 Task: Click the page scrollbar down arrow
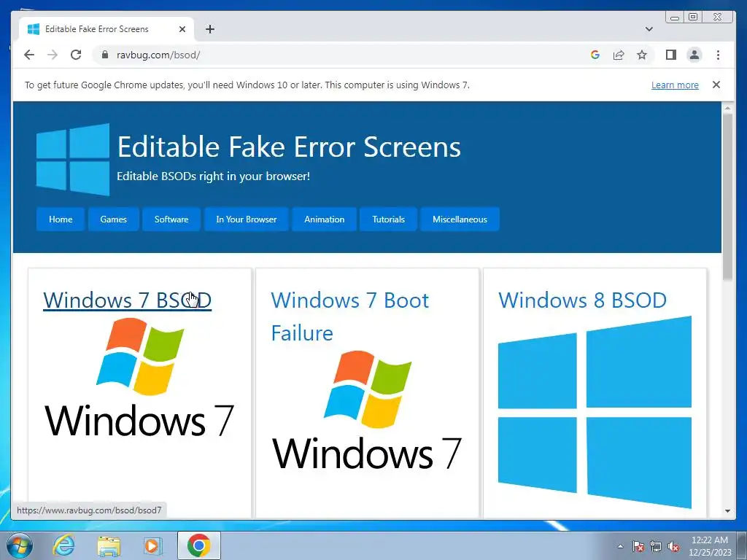(x=727, y=511)
